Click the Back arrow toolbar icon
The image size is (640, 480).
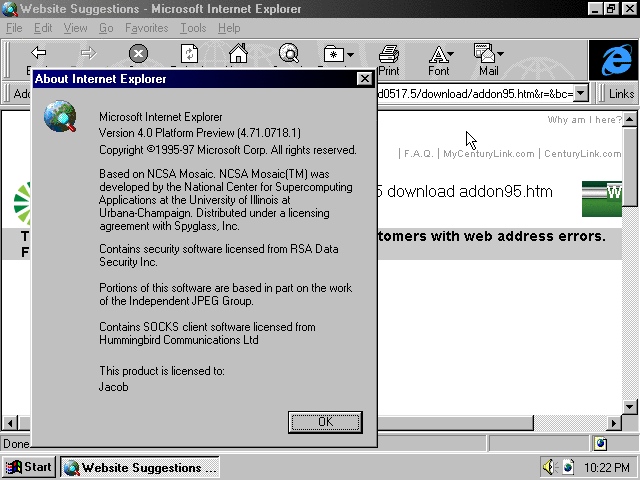point(39,53)
